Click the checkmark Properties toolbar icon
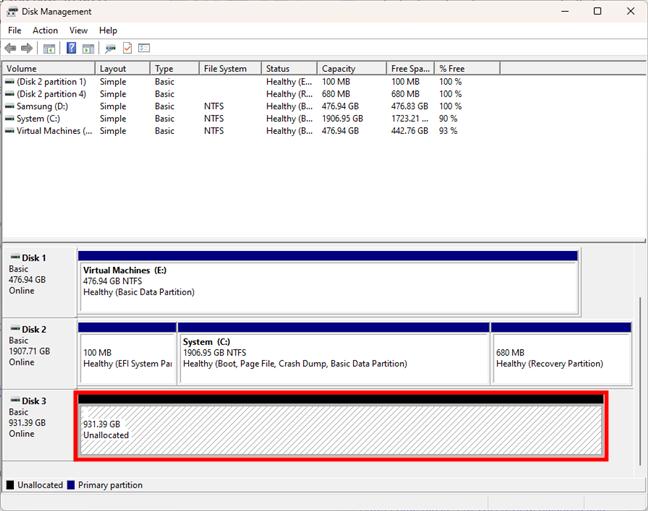 point(127,48)
